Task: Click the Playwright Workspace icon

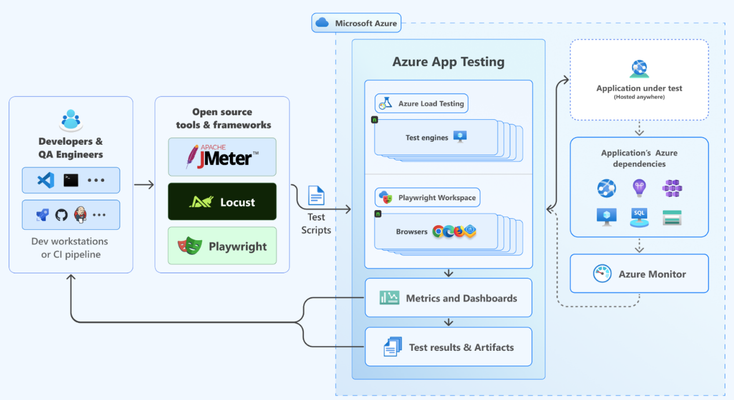Action: point(386,197)
